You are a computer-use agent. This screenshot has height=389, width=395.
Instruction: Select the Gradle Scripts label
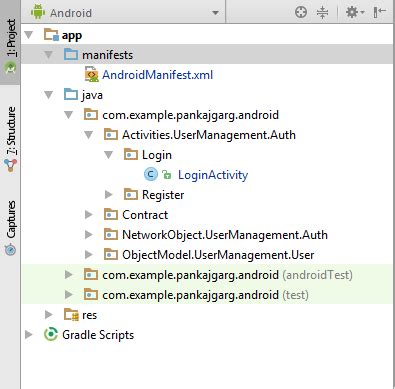pyautogui.click(x=98, y=335)
